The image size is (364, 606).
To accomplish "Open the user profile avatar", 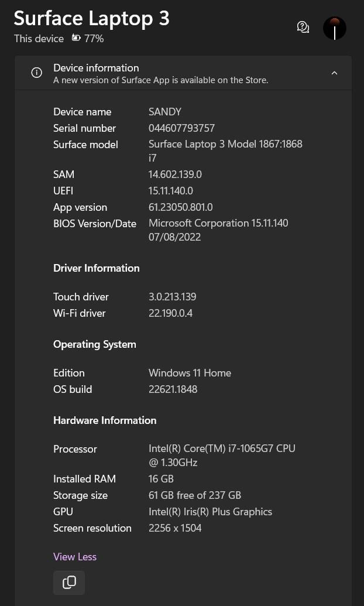I will click(335, 28).
